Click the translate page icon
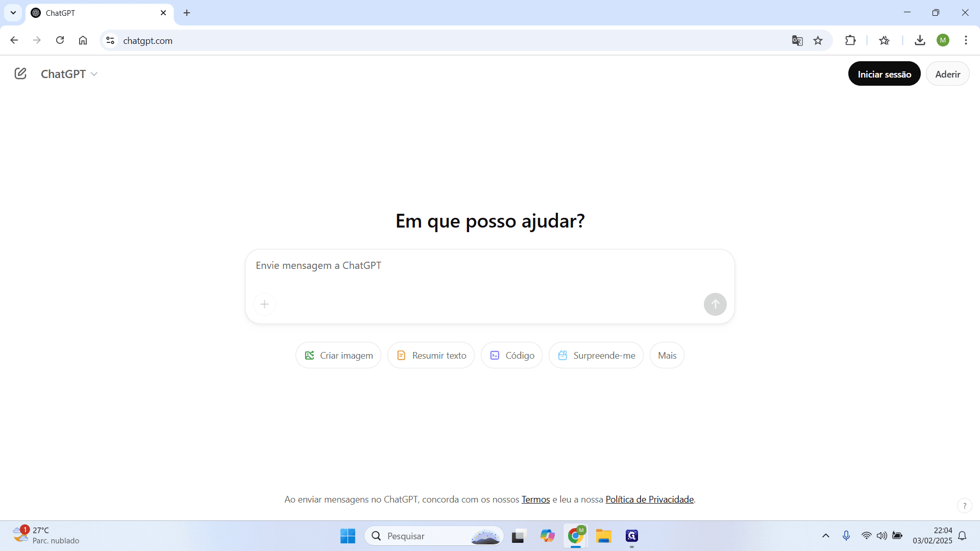 pyautogui.click(x=797, y=40)
